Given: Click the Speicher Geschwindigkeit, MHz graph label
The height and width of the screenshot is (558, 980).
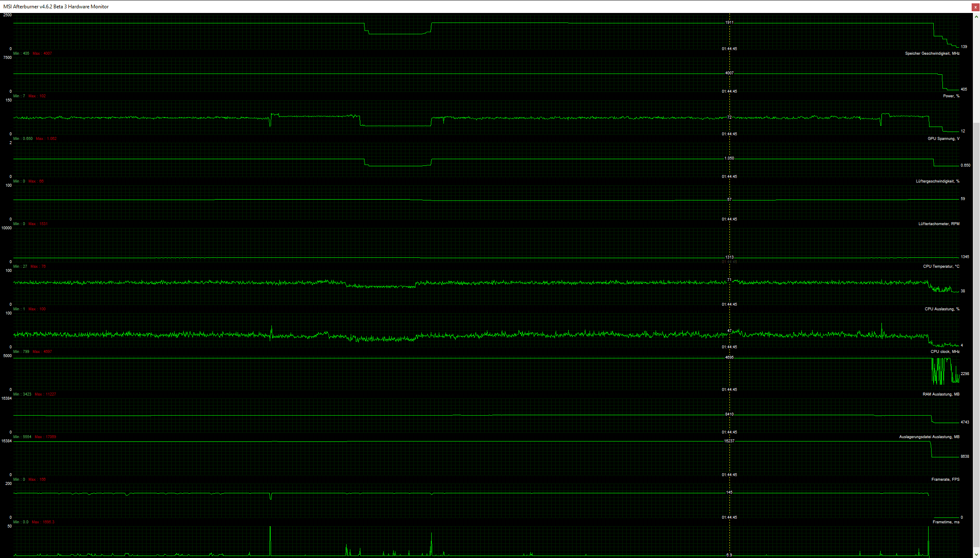Looking at the screenshot, I should click(932, 53).
